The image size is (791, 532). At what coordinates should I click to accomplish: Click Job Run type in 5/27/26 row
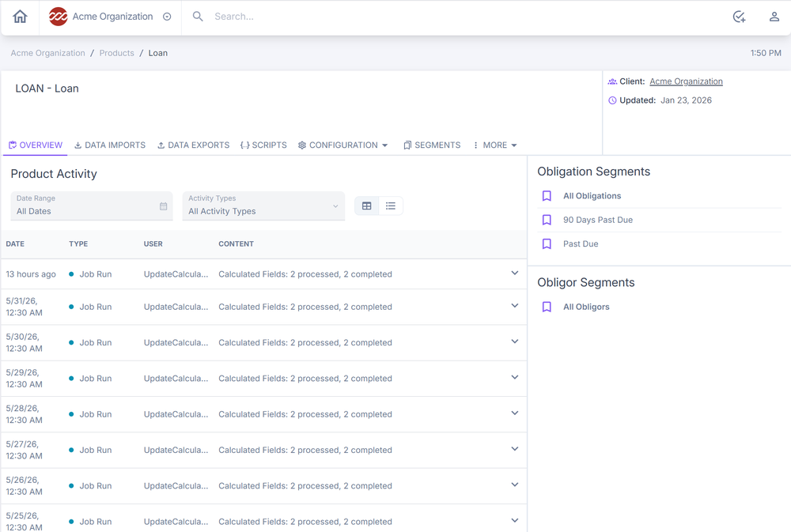click(x=96, y=450)
